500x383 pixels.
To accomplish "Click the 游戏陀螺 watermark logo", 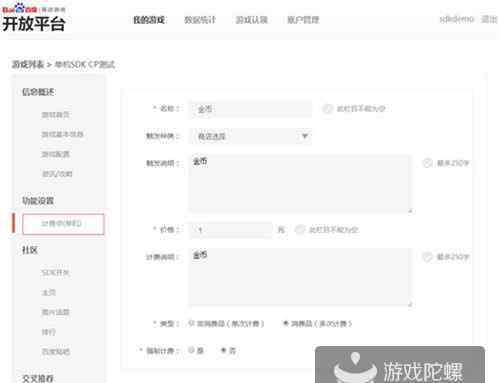I will click(x=400, y=366).
